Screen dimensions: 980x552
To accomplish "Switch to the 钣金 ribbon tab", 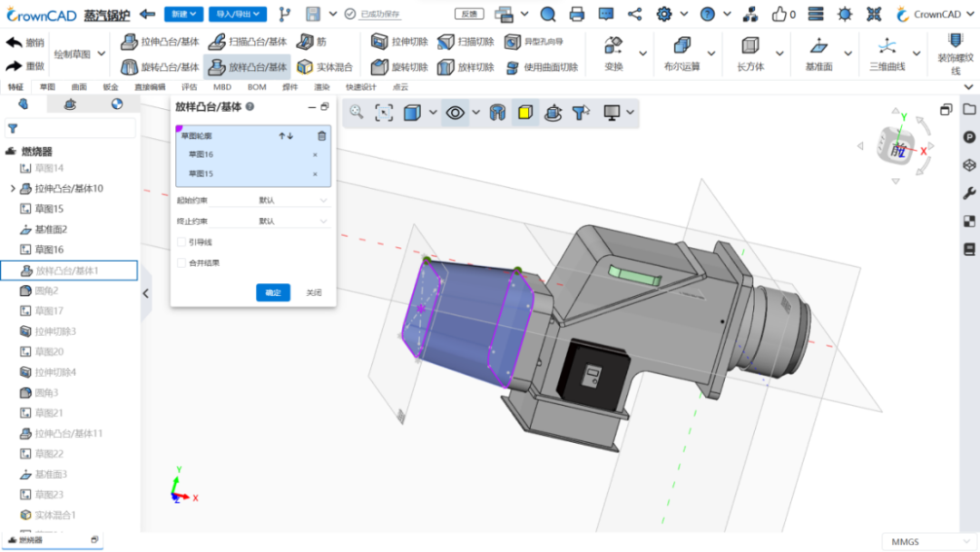I will click(111, 87).
